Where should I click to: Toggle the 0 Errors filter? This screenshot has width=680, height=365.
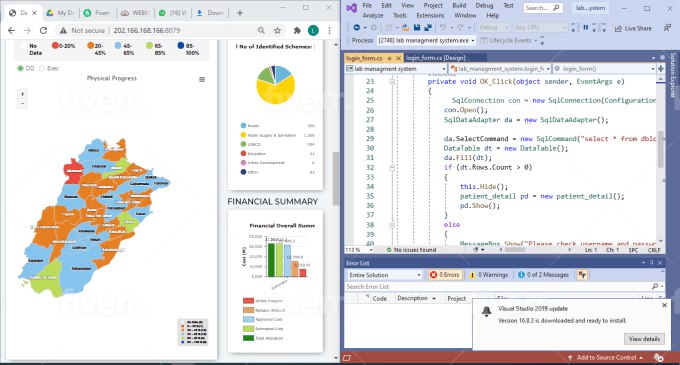[x=445, y=275]
